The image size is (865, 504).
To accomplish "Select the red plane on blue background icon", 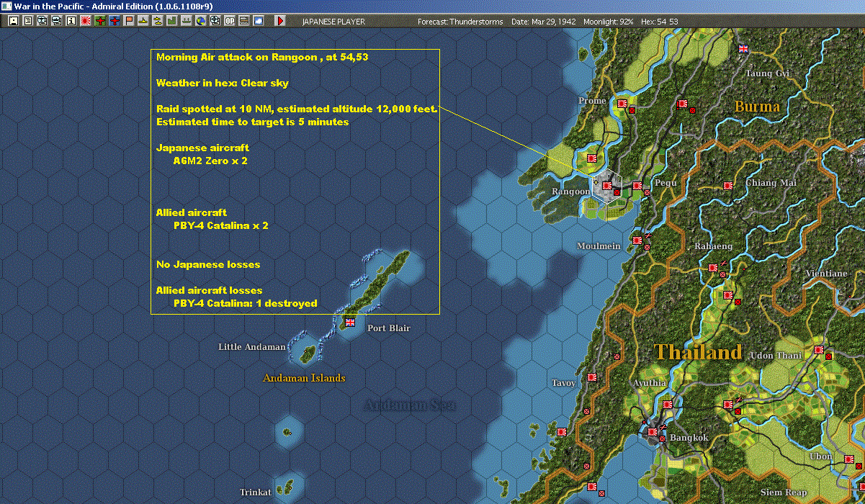I will tap(115, 21).
